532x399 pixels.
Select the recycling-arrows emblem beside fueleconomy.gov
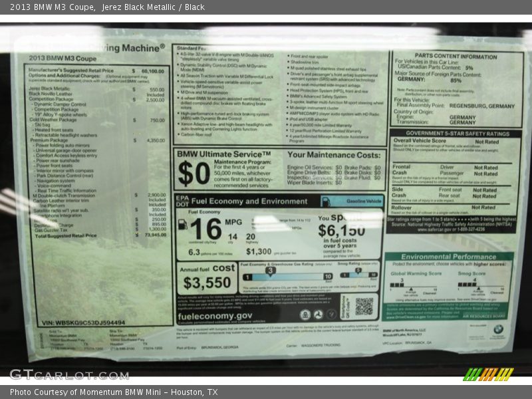[x=332, y=313]
